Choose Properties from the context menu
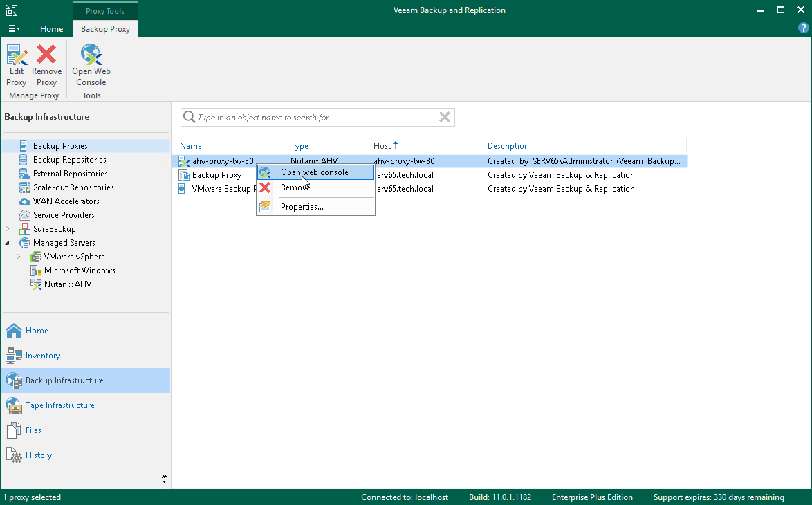Screen dimensions: 812x505 315,207
